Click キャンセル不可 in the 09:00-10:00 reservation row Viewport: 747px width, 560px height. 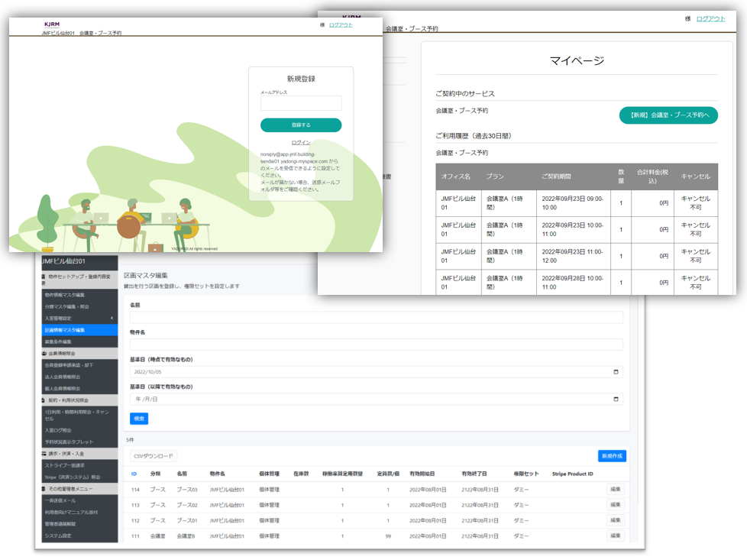tap(695, 203)
